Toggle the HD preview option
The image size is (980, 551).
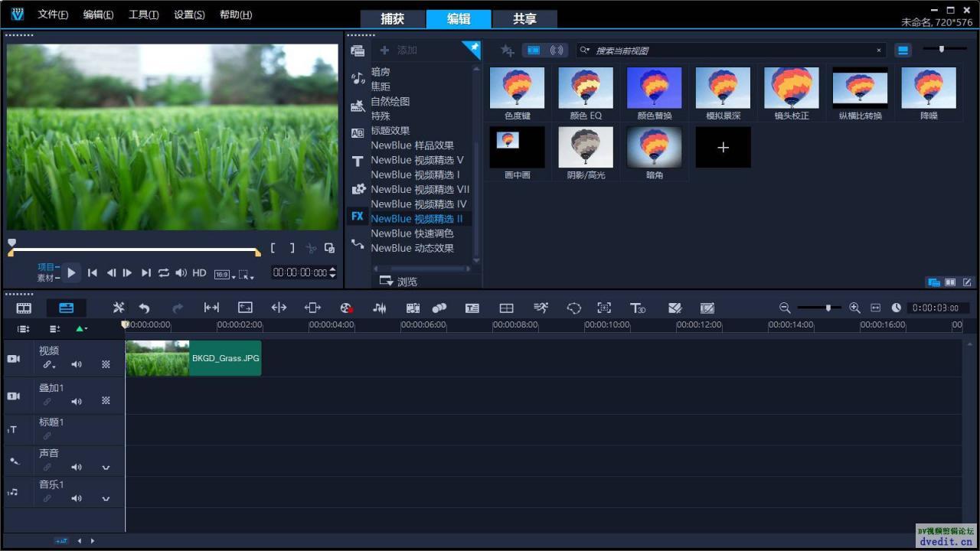coord(199,272)
